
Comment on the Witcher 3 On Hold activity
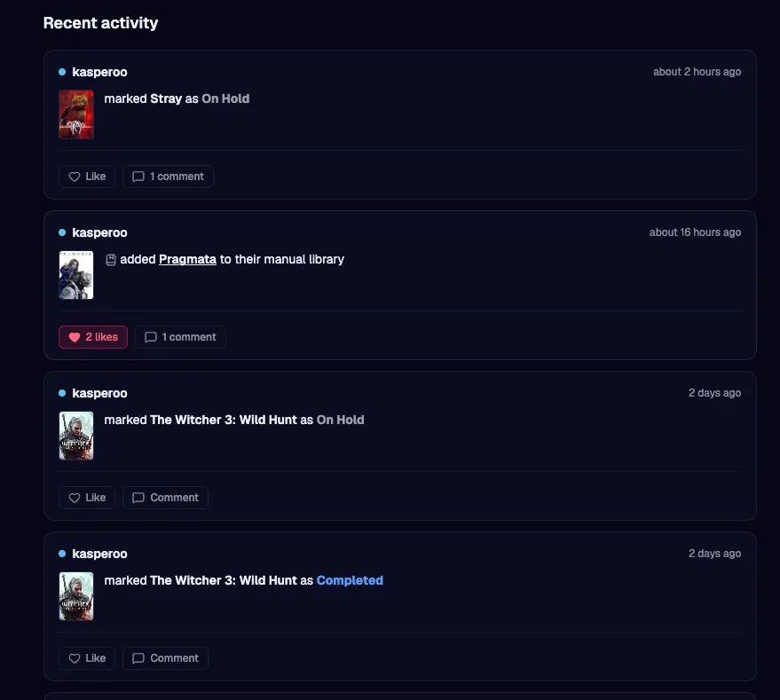[165, 498]
